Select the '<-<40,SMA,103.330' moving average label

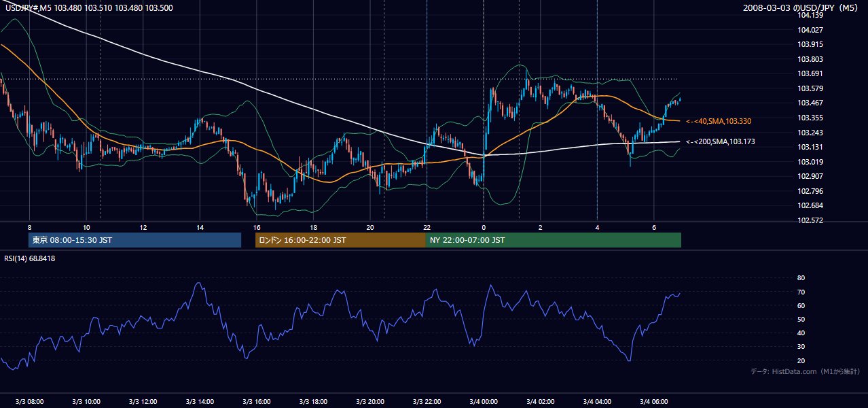[718, 121]
